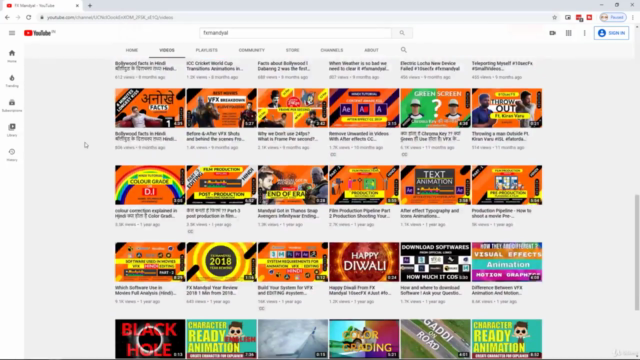
Task: Open the COMMUNITY tab
Action: point(251,50)
